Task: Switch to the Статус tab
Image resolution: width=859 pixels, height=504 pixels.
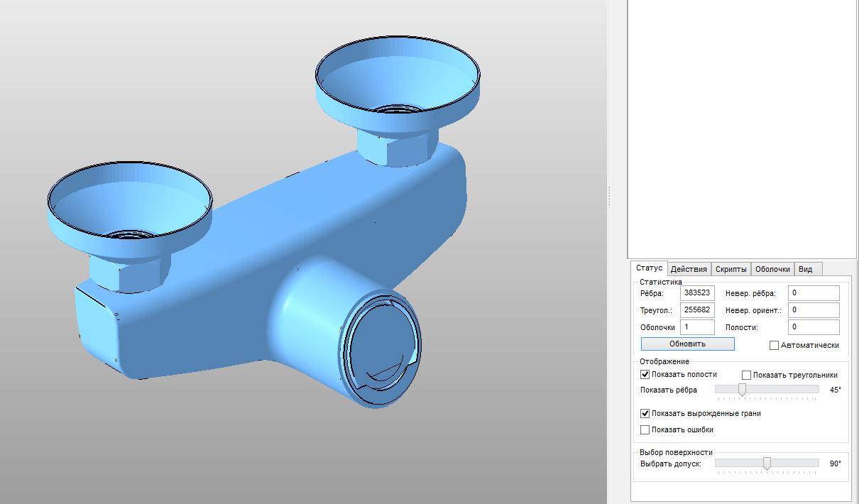Action: (x=649, y=268)
